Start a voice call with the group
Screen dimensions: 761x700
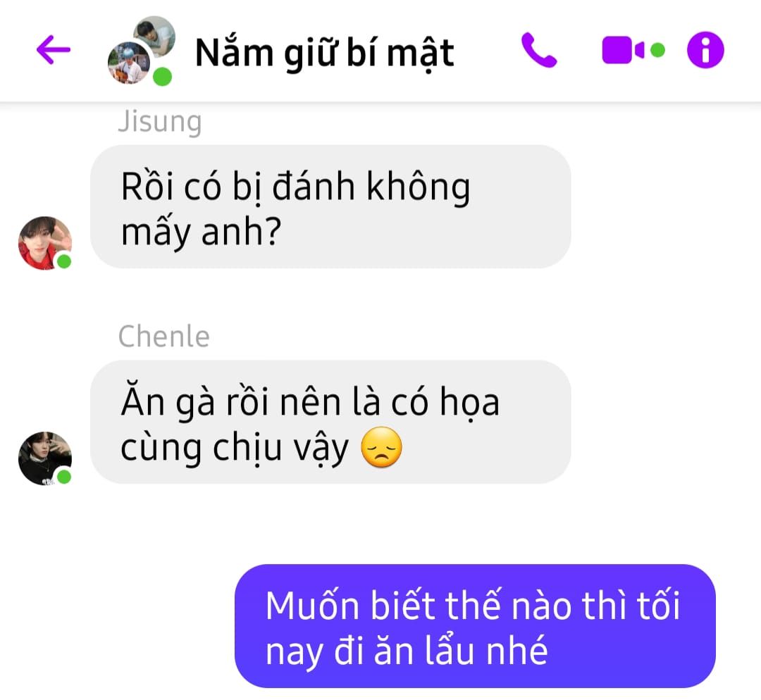click(539, 49)
